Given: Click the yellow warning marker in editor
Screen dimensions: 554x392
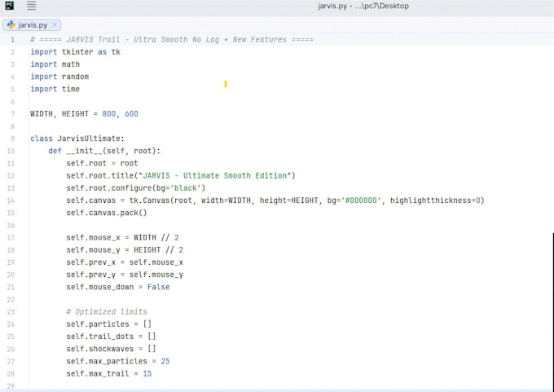Looking at the screenshot, I should pos(226,84).
